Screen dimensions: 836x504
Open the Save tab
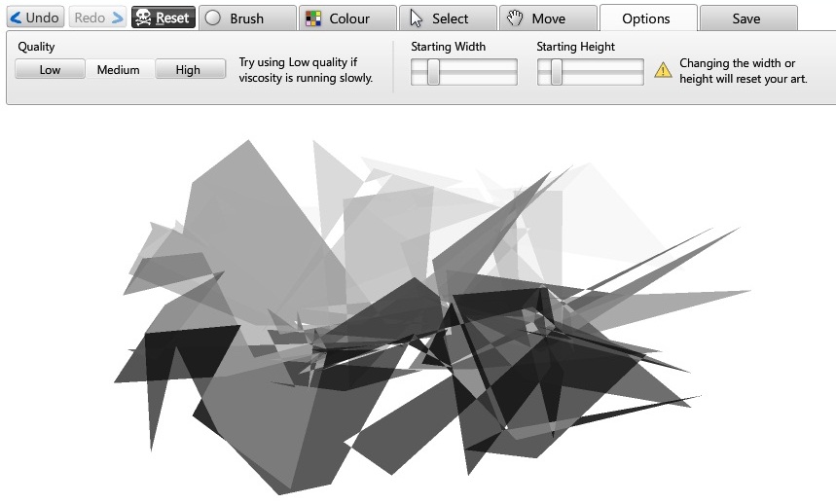coord(746,18)
